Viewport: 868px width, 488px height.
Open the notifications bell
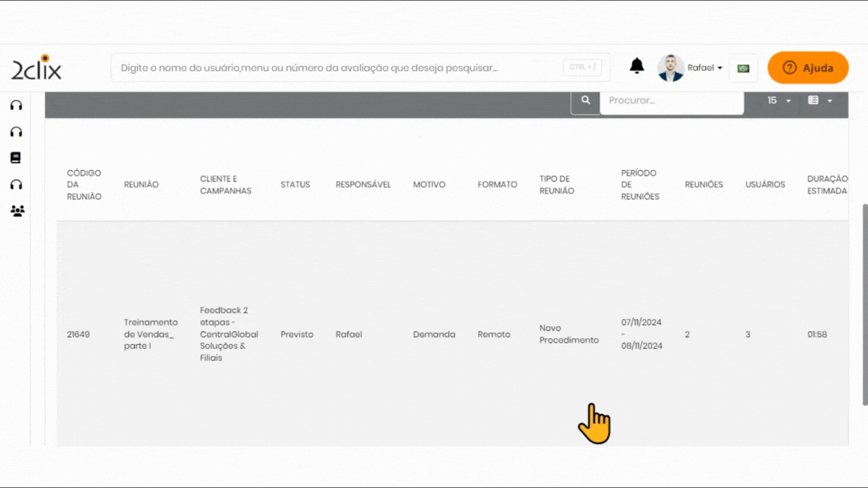[x=637, y=67]
